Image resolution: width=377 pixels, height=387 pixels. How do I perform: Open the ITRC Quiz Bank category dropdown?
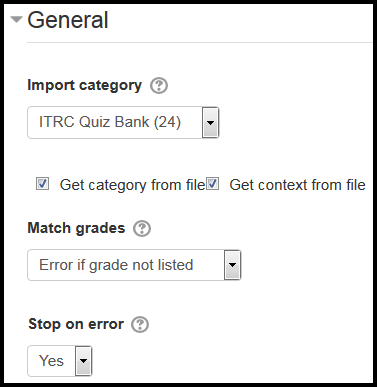[123, 122]
